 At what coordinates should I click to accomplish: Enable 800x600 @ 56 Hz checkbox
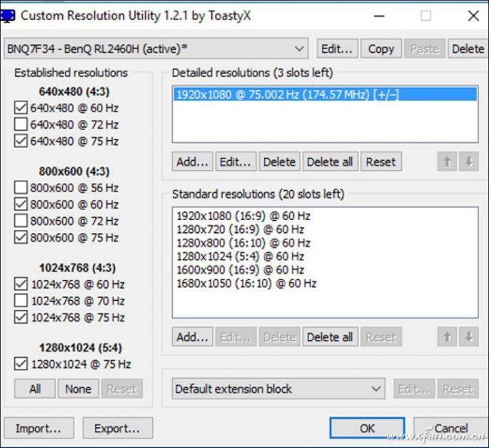pyautogui.click(x=21, y=188)
